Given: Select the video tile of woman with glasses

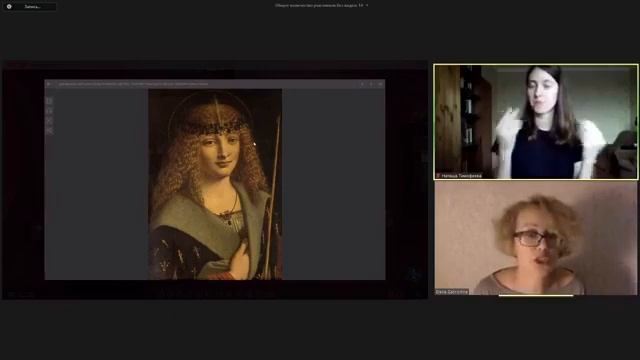Looking at the screenshot, I should [536, 238].
